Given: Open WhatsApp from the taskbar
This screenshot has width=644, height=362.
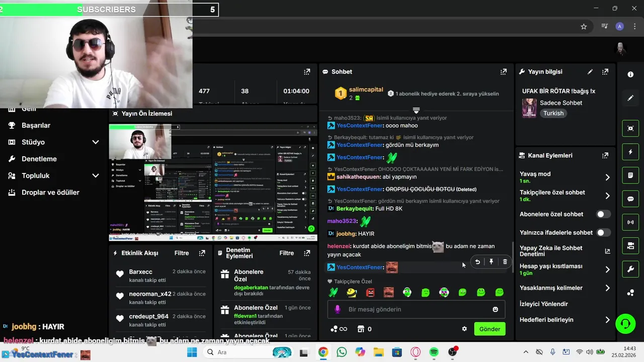Looking at the screenshot, I should 342,352.
